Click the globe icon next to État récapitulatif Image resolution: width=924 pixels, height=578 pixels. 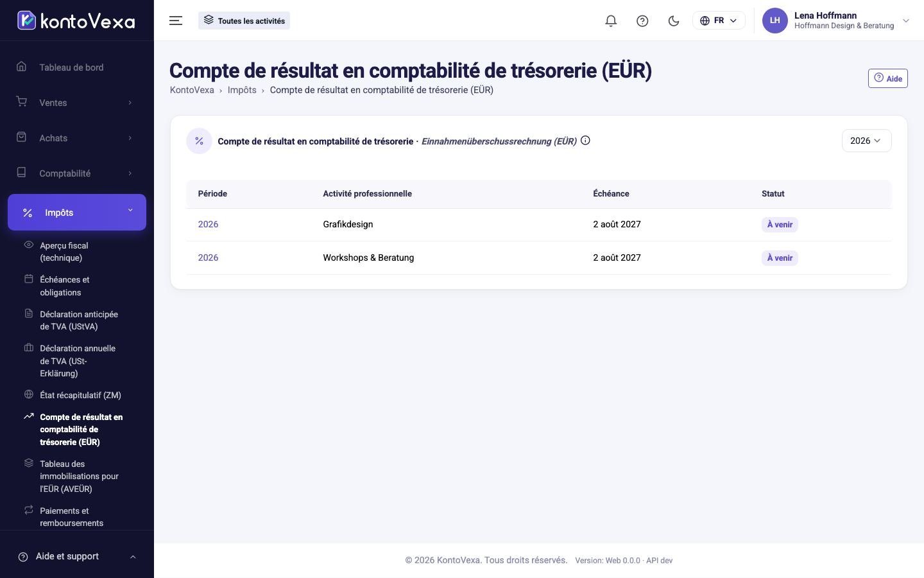point(28,394)
